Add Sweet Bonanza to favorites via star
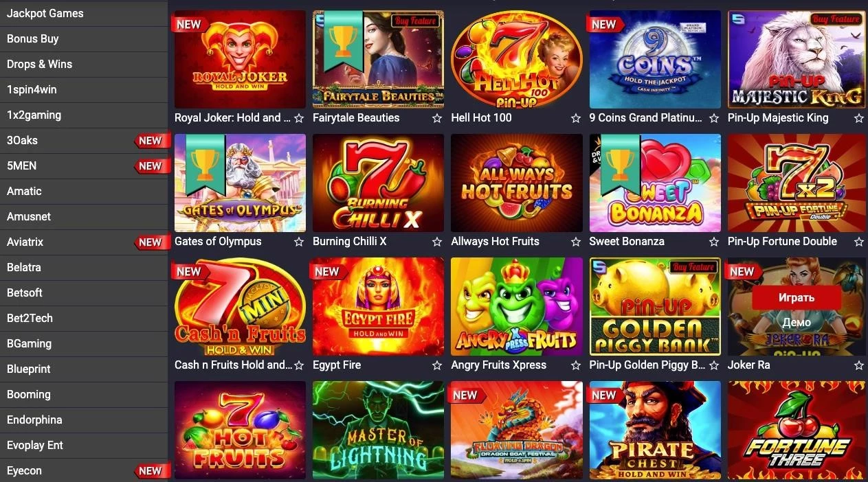 click(714, 242)
